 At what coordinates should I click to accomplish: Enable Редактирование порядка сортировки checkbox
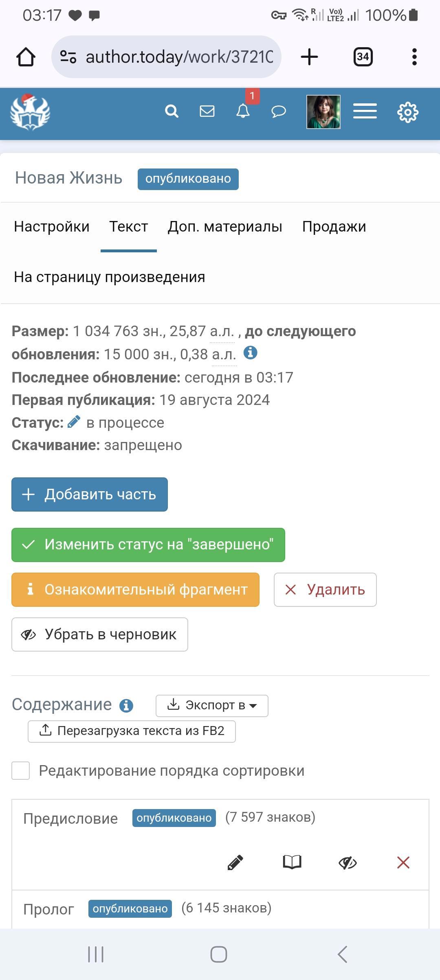[21, 771]
